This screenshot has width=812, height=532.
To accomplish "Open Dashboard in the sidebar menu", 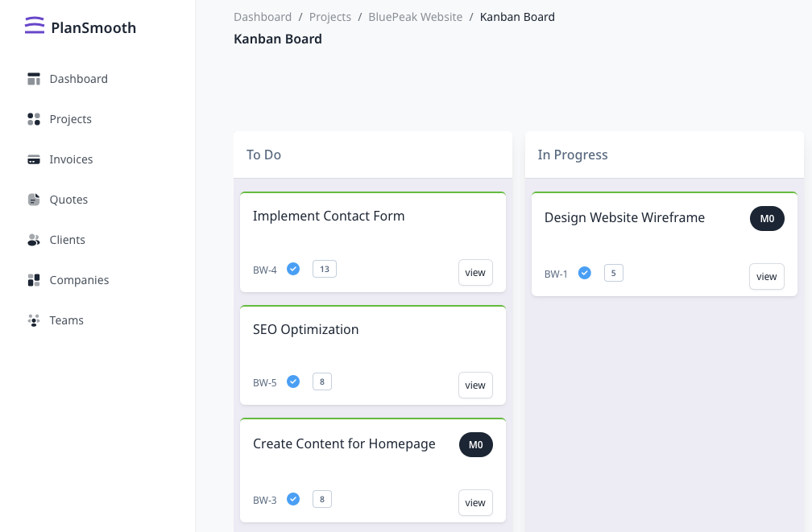I will click(x=79, y=79).
